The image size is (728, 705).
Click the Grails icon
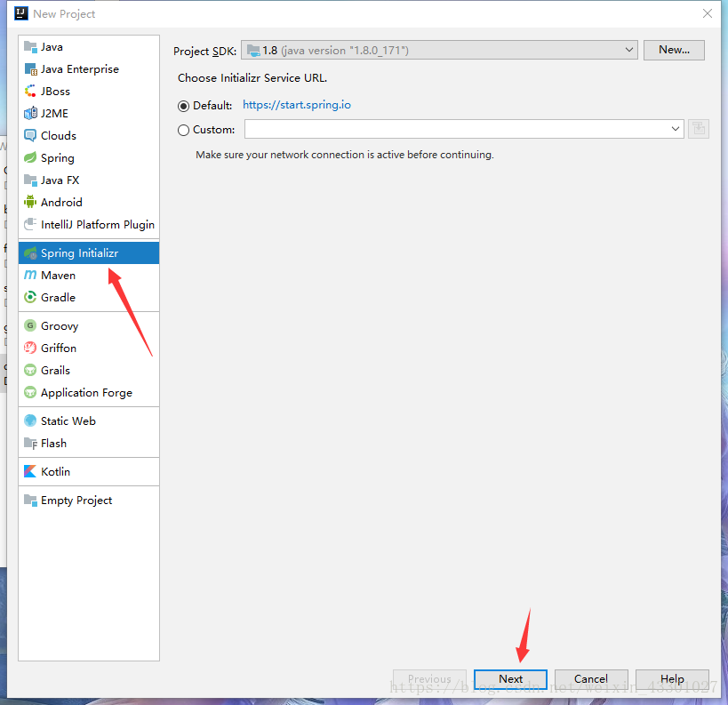(x=30, y=370)
